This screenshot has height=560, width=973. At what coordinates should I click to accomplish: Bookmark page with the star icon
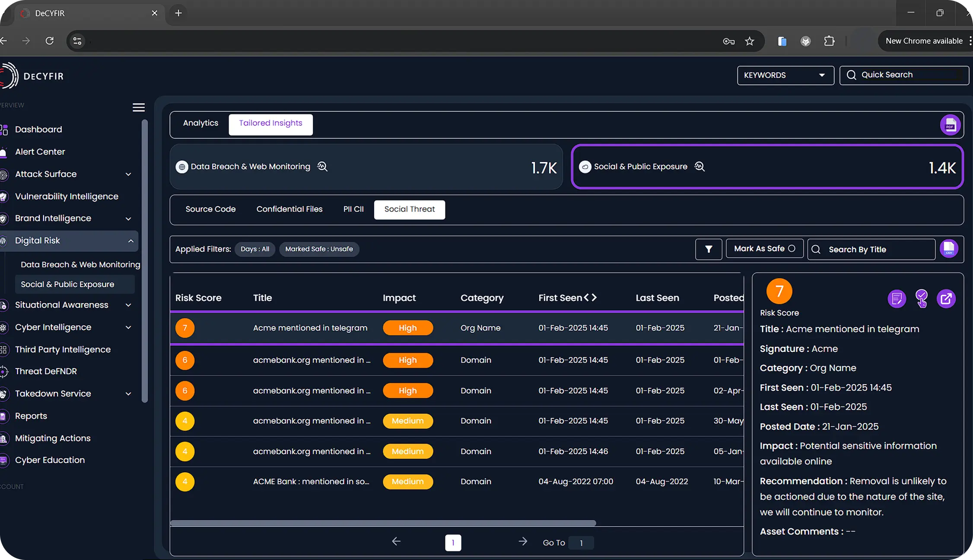[x=749, y=41]
